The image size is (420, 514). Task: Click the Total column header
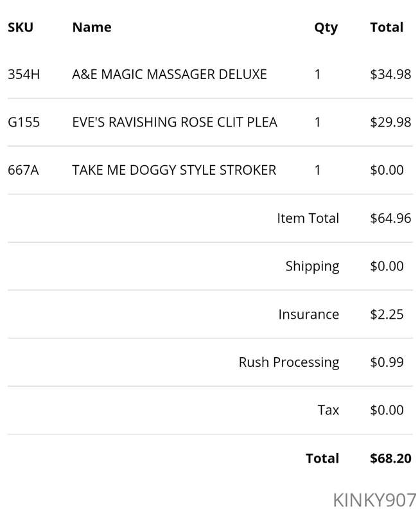(x=387, y=27)
